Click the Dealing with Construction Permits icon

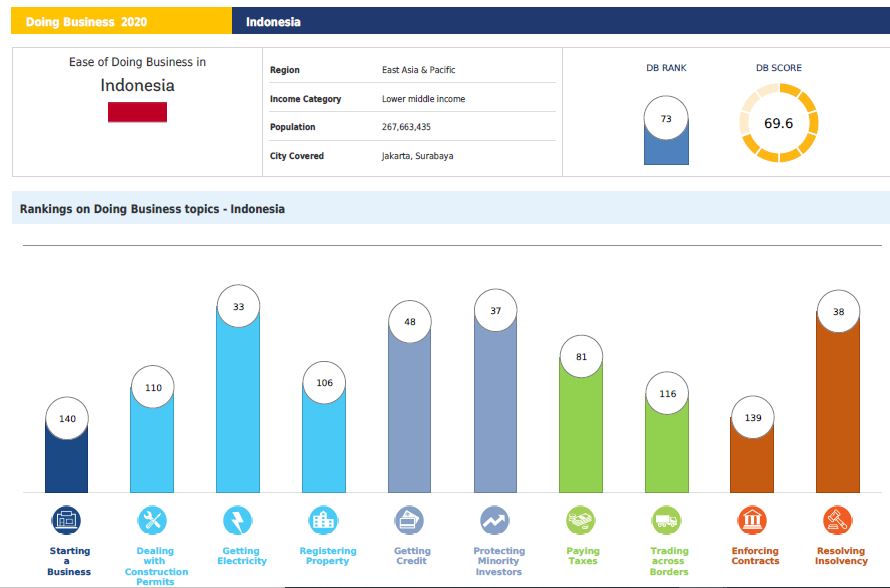pyautogui.click(x=153, y=520)
